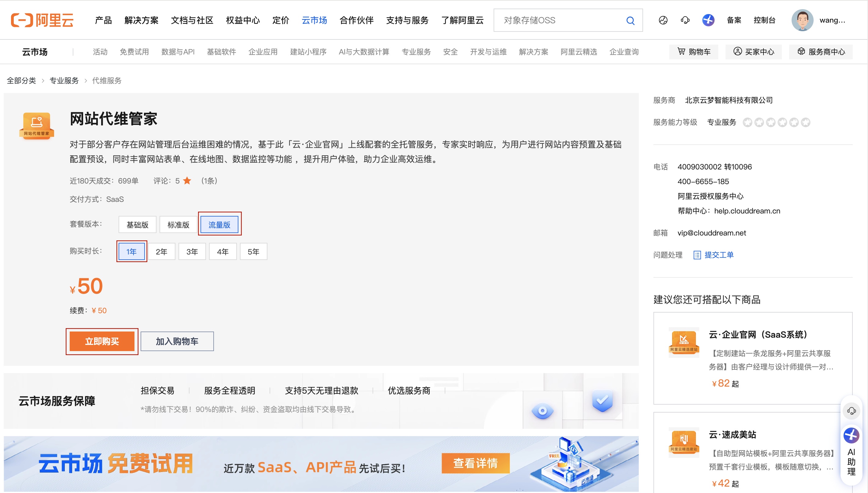Screen dimensions: 868x493
Task: Click 云·速成美站 title
Action: point(732,434)
